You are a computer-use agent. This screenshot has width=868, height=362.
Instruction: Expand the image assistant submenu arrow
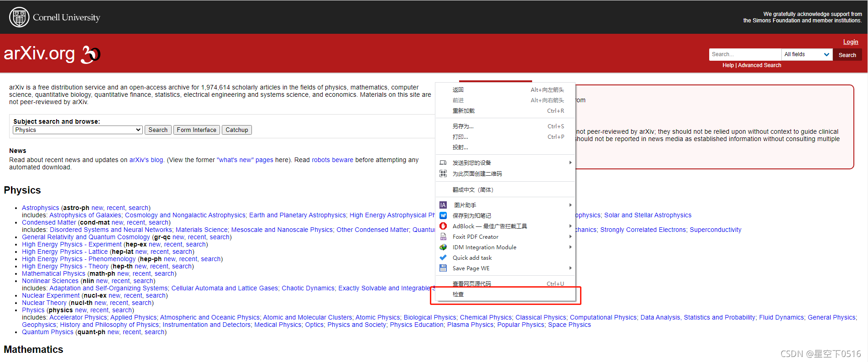coord(570,205)
